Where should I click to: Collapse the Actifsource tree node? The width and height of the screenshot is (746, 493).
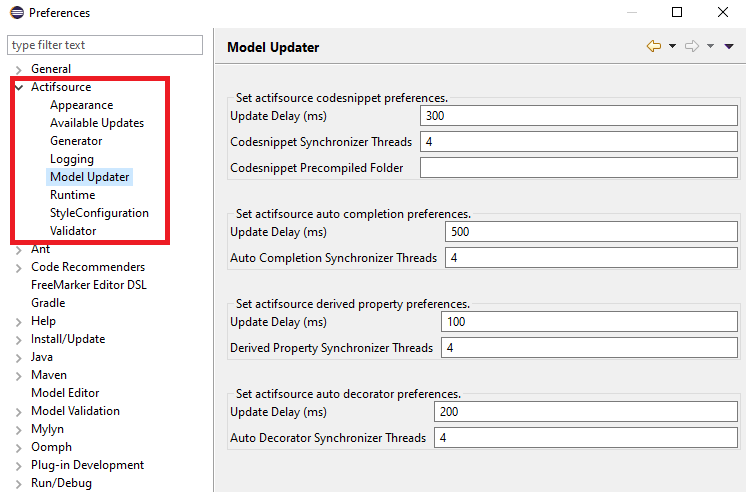pos(19,88)
